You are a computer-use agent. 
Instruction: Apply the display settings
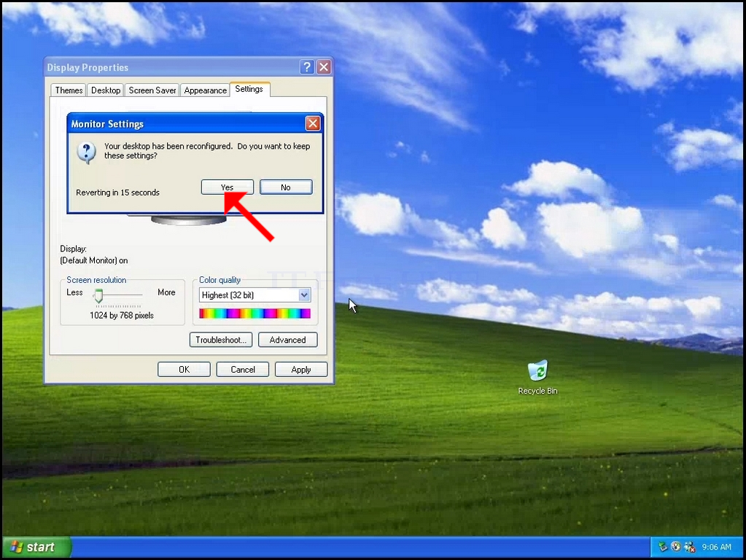point(300,369)
